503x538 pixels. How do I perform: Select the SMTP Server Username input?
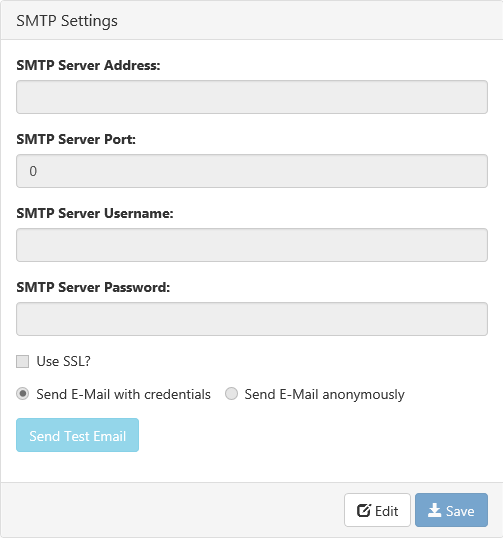tap(252, 245)
